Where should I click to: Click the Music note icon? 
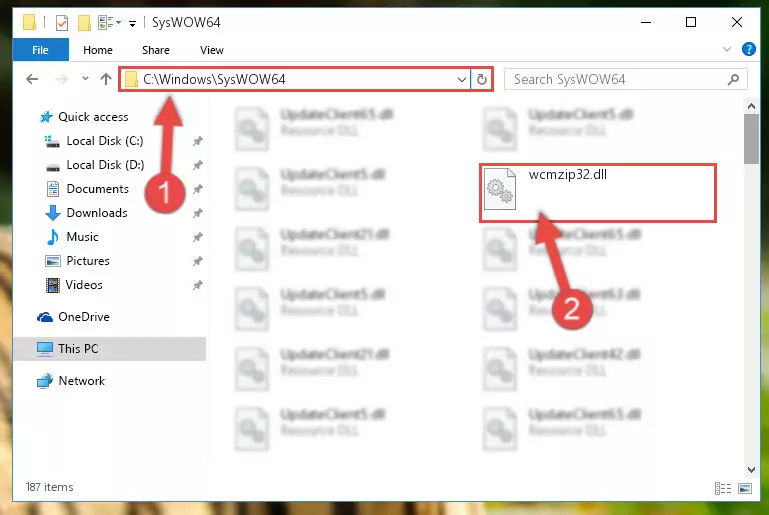tap(52, 237)
